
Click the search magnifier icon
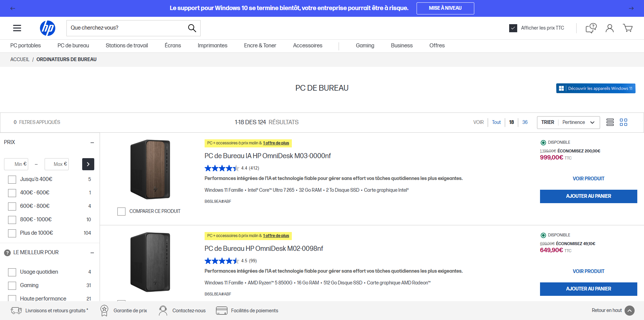192,28
